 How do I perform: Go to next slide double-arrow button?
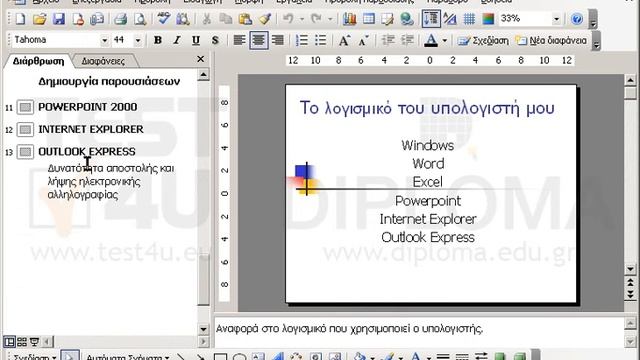(x=630, y=294)
